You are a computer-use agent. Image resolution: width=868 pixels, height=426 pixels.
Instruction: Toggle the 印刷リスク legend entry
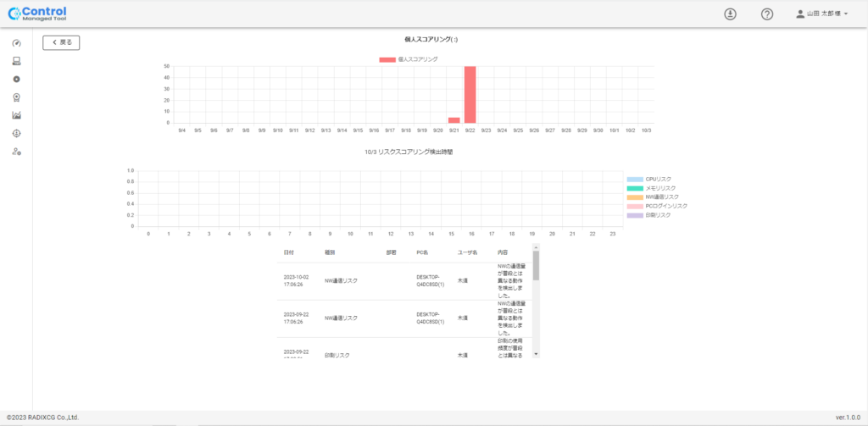pyautogui.click(x=648, y=214)
